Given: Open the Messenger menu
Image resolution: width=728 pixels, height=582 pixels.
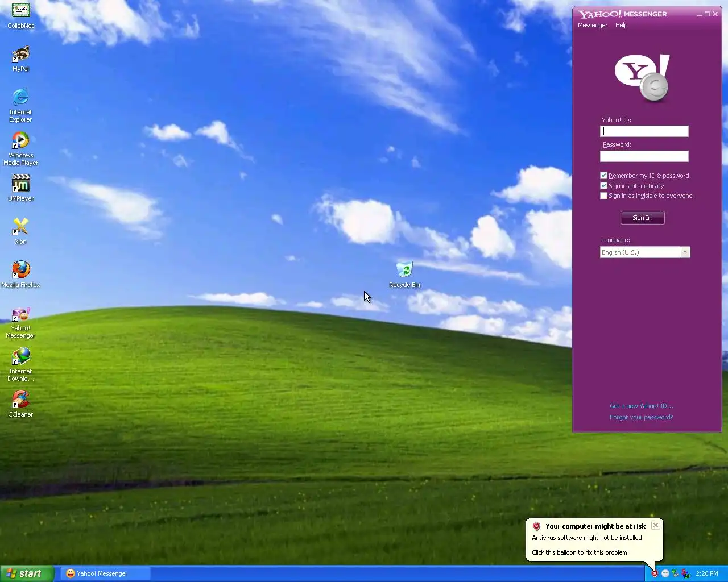Looking at the screenshot, I should click(x=593, y=25).
